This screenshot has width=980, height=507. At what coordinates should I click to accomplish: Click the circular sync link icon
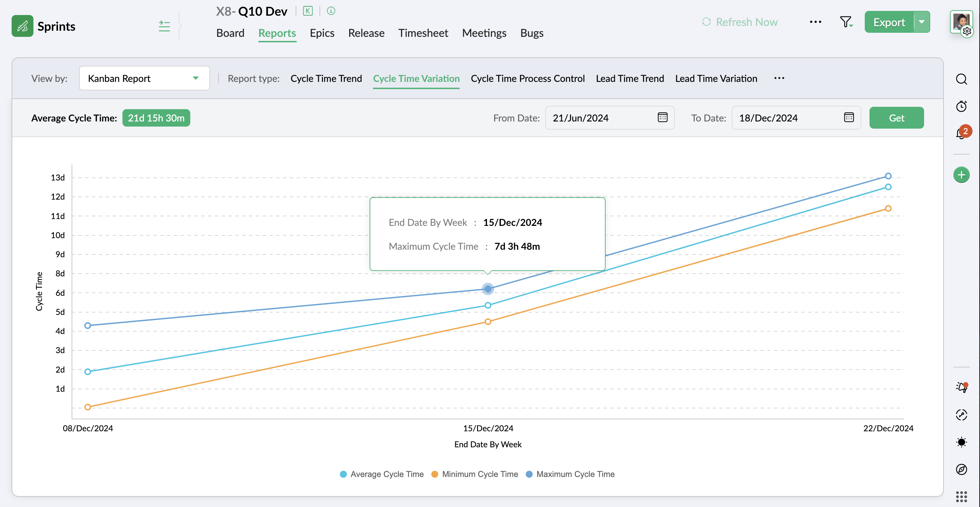[x=961, y=415]
